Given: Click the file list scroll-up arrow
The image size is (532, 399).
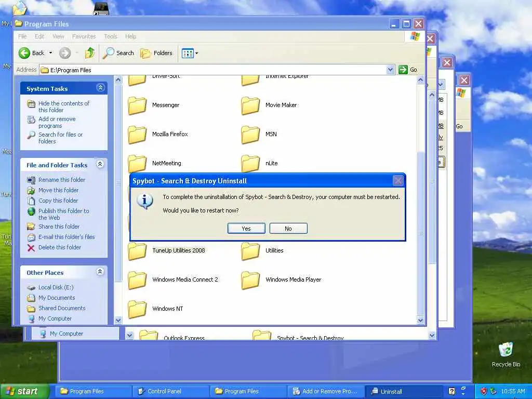Looking at the screenshot, I should coord(420,80).
